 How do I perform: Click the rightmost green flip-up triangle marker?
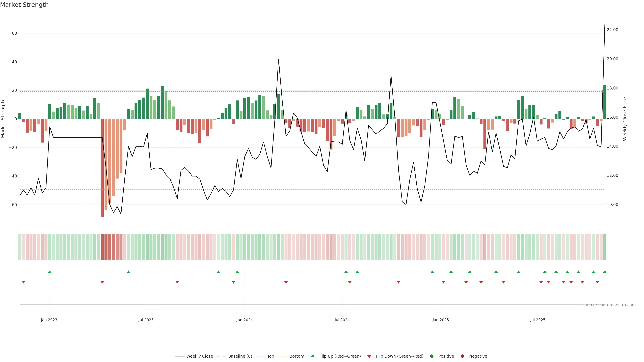tap(605, 272)
